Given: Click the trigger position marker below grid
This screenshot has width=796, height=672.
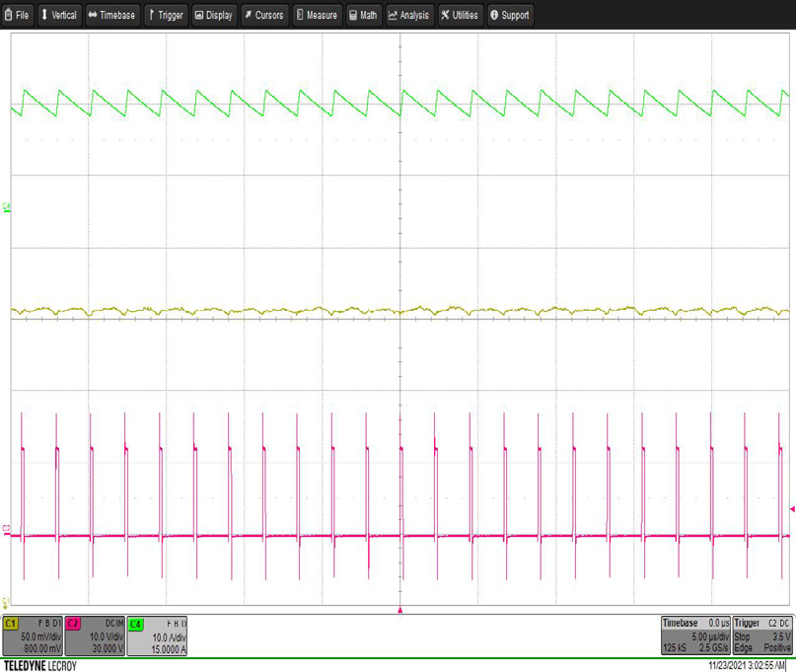Looking at the screenshot, I should tap(399, 611).
